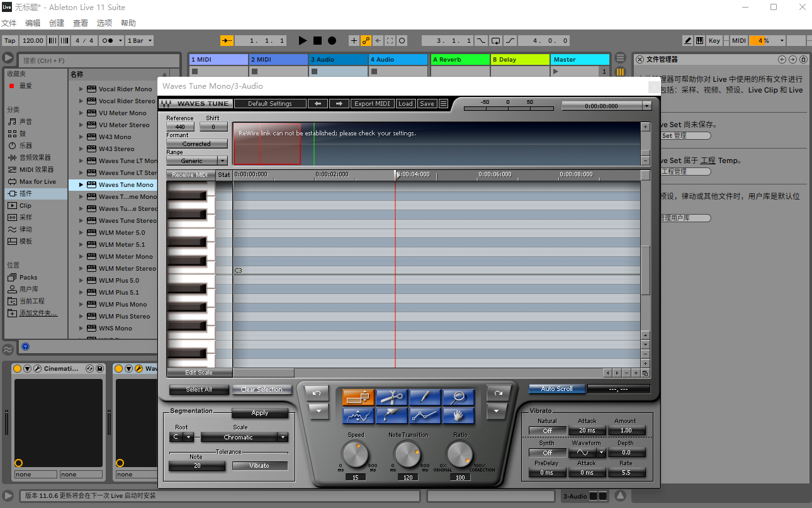Open the 选项 menu
Image resolution: width=812 pixels, height=508 pixels.
pyautogui.click(x=104, y=23)
